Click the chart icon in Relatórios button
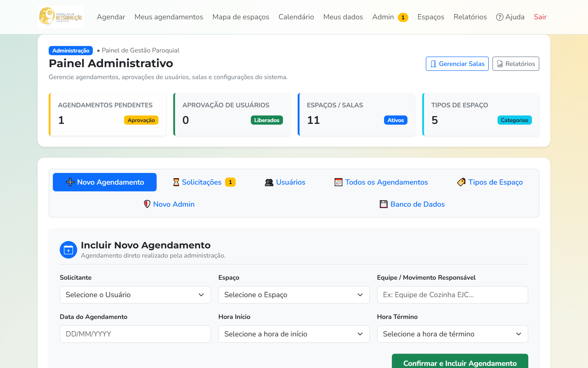This screenshot has width=588, height=368. (x=500, y=64)
